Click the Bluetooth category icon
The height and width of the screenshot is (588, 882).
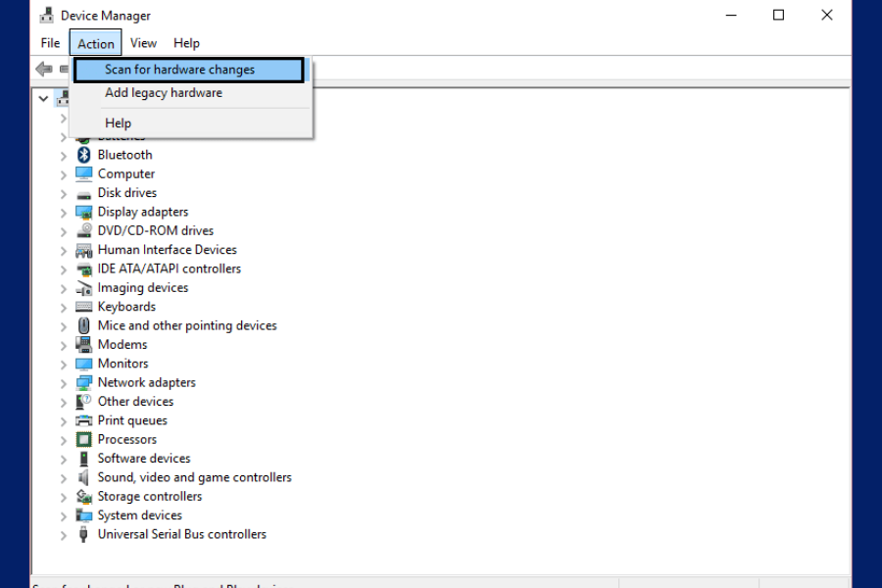click(83, 154)
